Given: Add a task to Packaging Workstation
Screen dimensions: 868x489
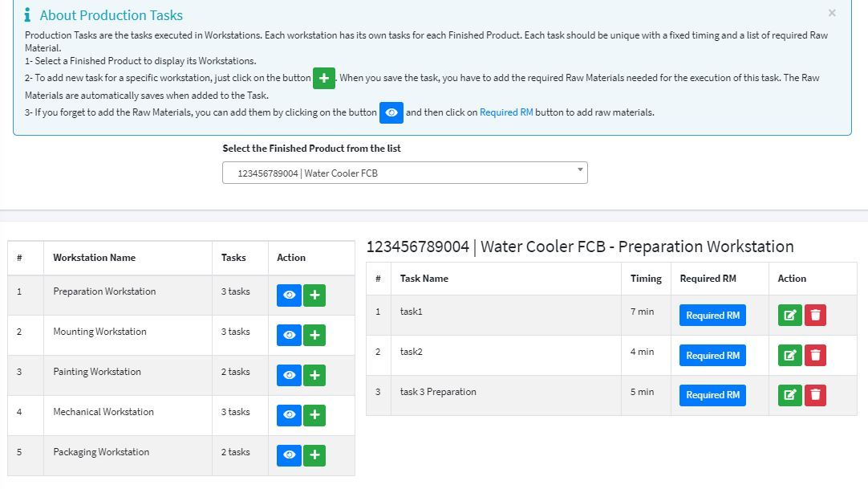Looking at the screenshot, I should click(x=314, y=455).
